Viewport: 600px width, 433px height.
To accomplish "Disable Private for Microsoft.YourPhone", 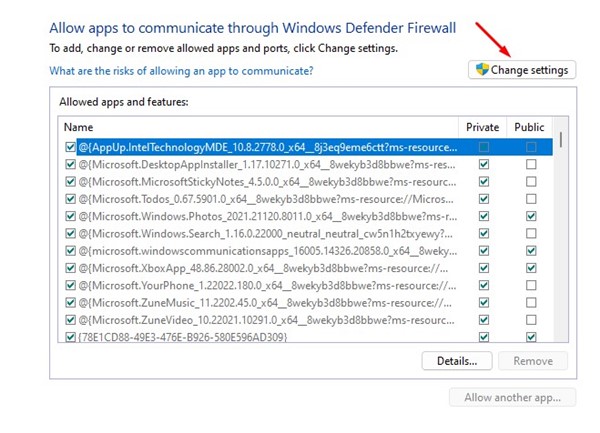I will coord(484,285).
